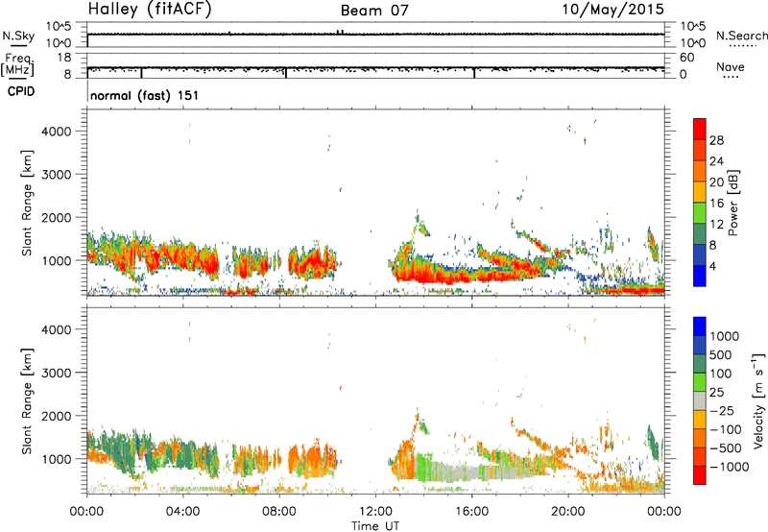Click the 'normal (fast) 151' mode text

(x=145, y=95)
